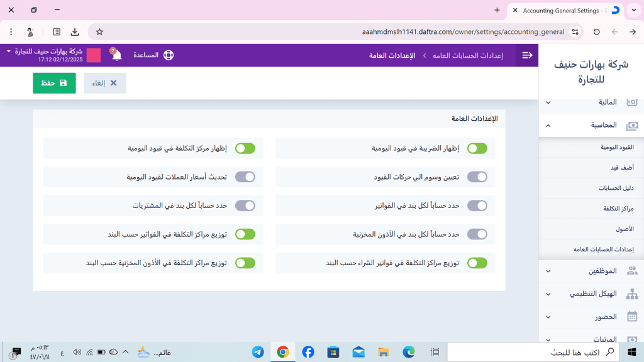Image resolution: width=644 pixels, height=362 pixels.
Task: Collapse the المحاسبة sidebar section
Action: point(548,126)
